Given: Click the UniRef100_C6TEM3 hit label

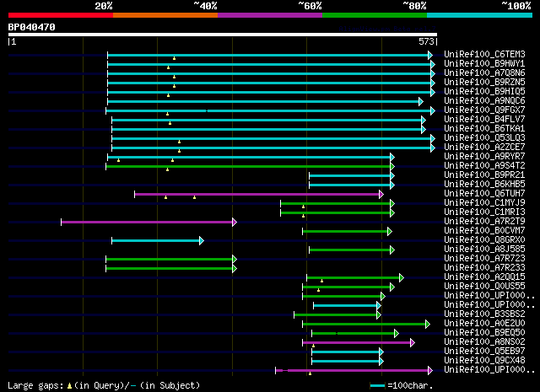Looking at the screenshot, I should (484, 55).
